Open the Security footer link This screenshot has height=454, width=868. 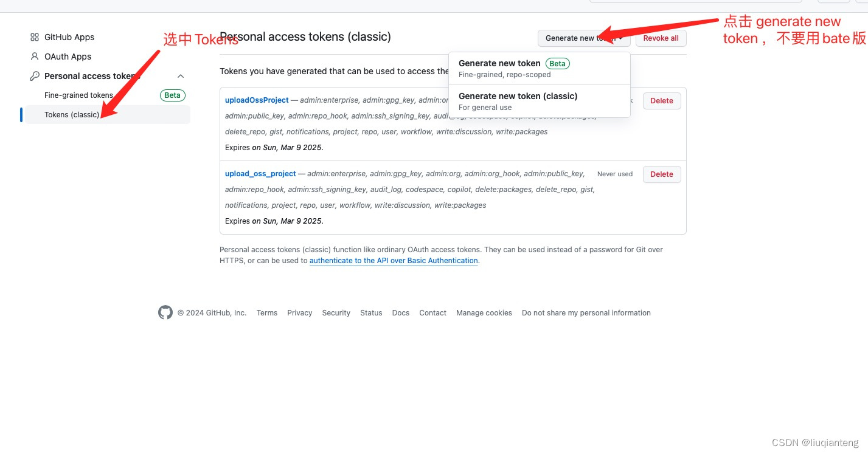(336, 313)
